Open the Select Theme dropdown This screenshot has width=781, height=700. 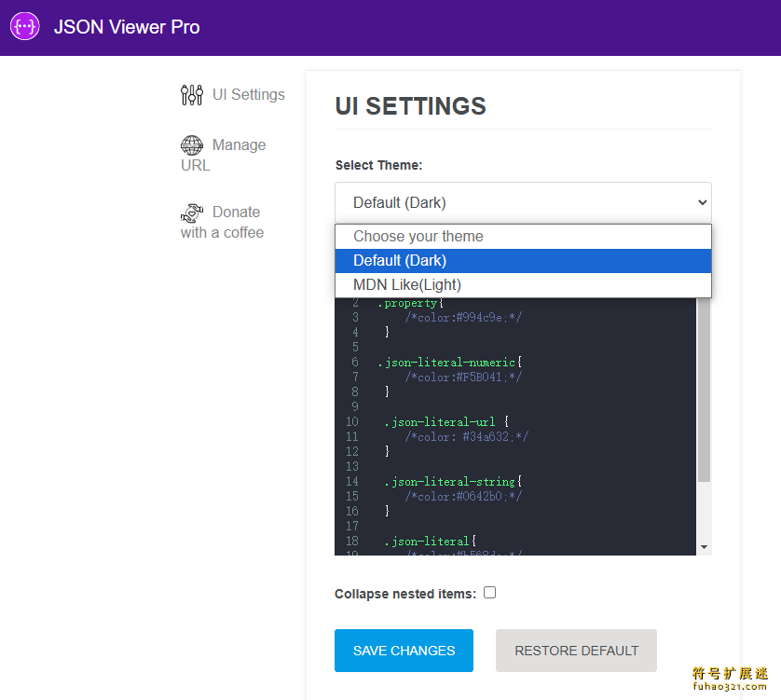pyautogui.click(x=523, y=203)
